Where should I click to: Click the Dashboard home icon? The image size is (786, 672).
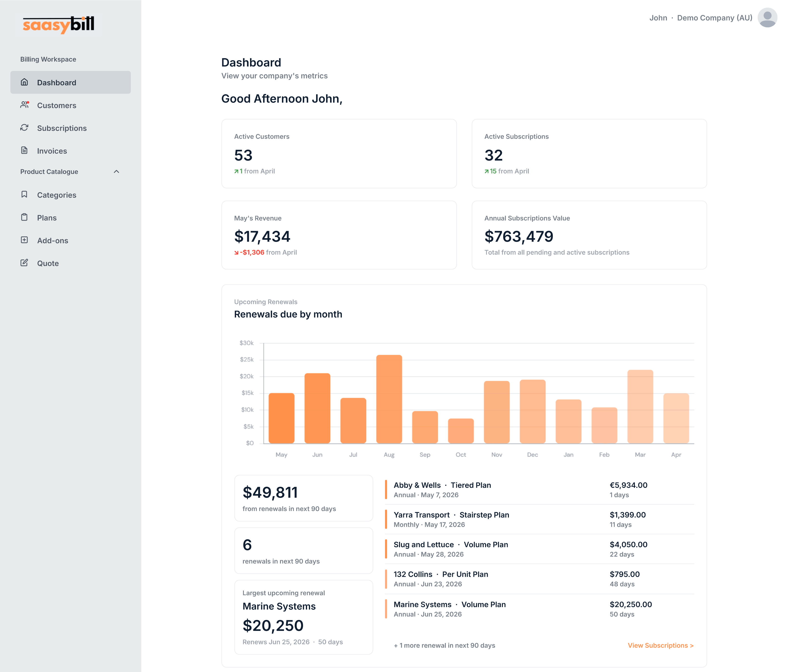click(x=24, y=82)
